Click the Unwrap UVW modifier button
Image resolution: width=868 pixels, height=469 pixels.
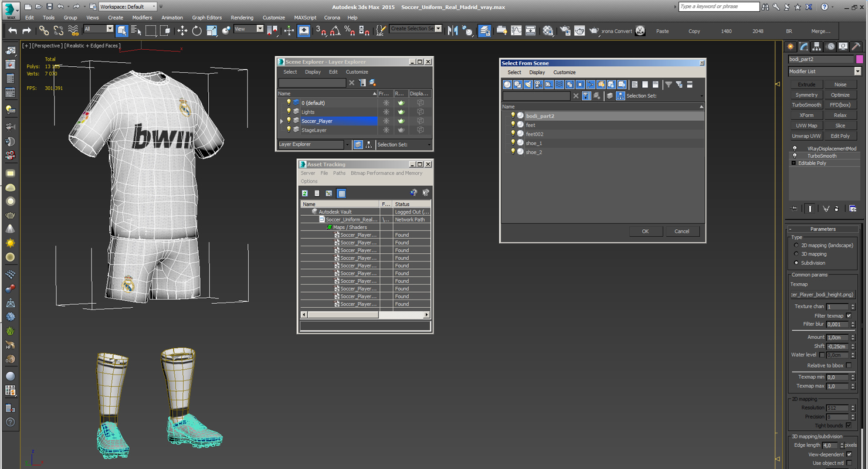(x=806, y=136)
